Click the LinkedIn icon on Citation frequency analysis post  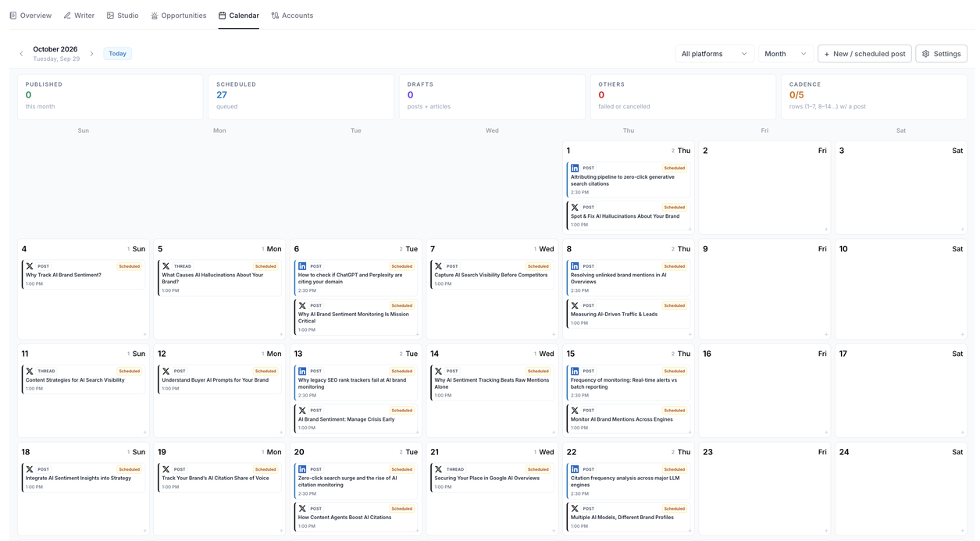click(x=575, y=470)
